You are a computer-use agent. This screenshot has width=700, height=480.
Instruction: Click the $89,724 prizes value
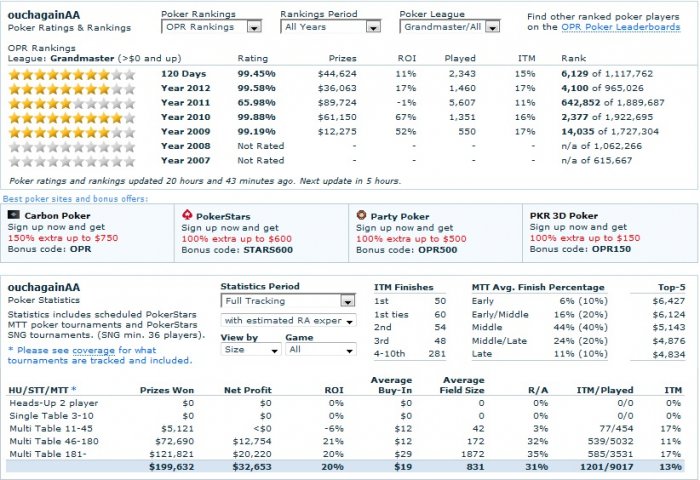point(337,103)
